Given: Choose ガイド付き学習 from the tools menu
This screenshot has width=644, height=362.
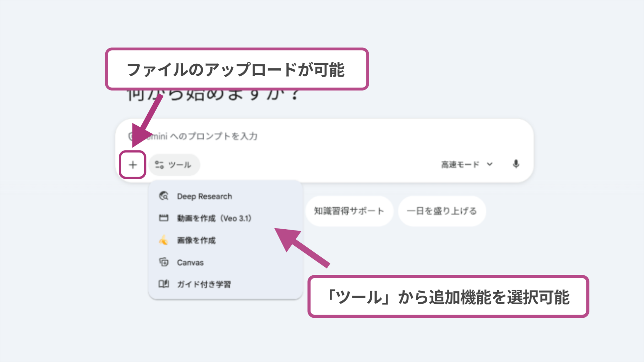Looking at the screenshot, I should (x=204, y=284).
